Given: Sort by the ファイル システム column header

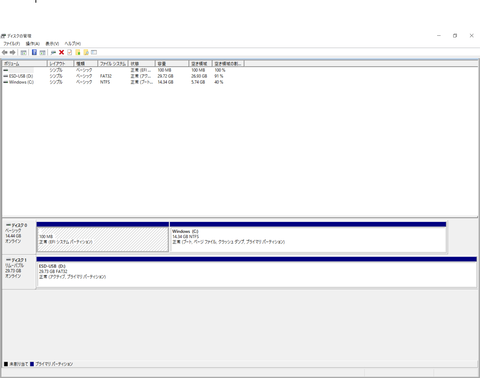Looking at the screenshot, I should [113, 63].
